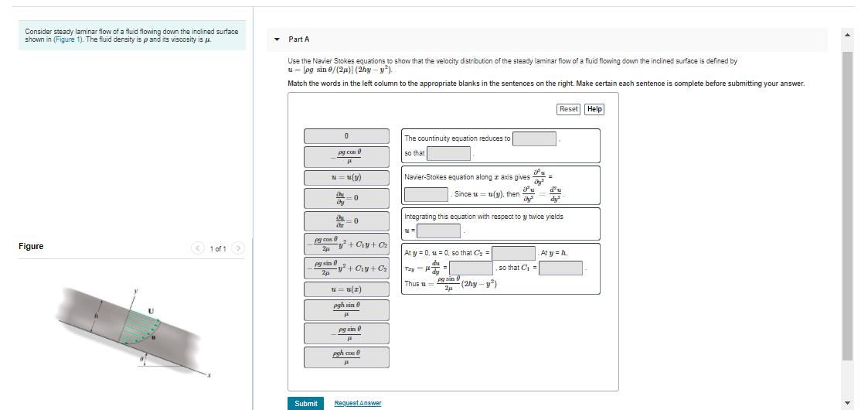Pick the ∂u/∂y = 0 tile
This screenshot has width=868, height=410.
[x=346, y=198]
